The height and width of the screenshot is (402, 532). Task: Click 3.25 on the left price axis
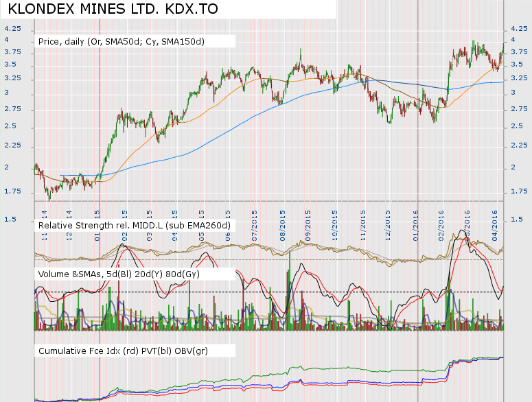[12, 78]
